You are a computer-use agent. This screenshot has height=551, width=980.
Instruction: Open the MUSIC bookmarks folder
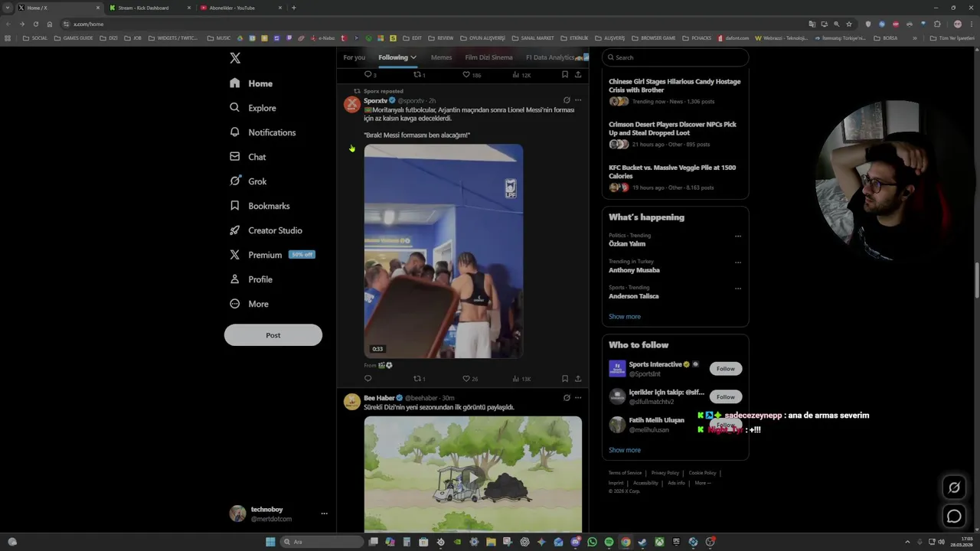click(x=219, y=37)
